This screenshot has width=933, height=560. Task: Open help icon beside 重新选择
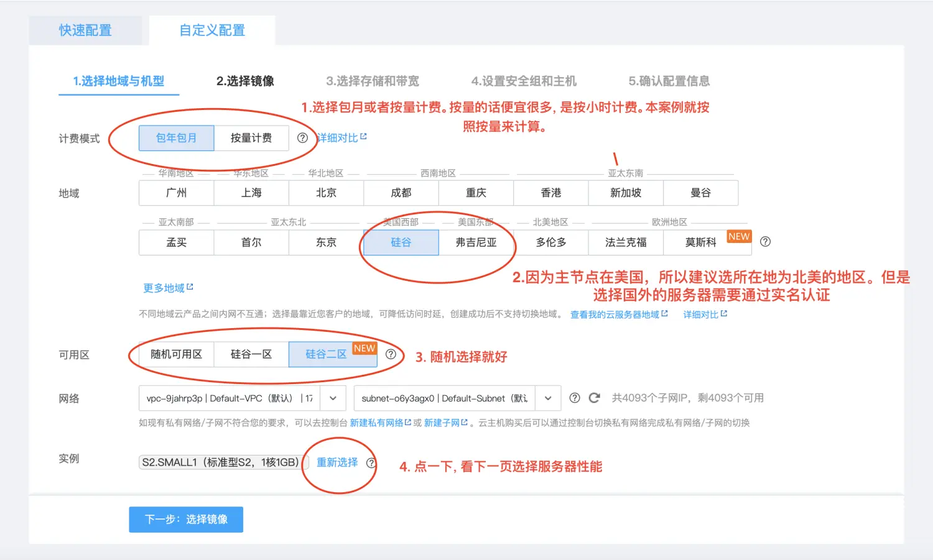click(371, 462)
